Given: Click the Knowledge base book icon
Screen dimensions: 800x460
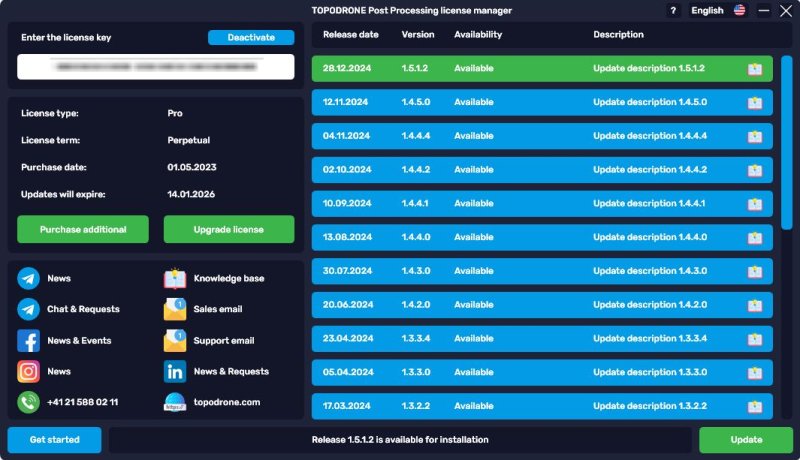Looking at the screenshot, I should [175, 278].
